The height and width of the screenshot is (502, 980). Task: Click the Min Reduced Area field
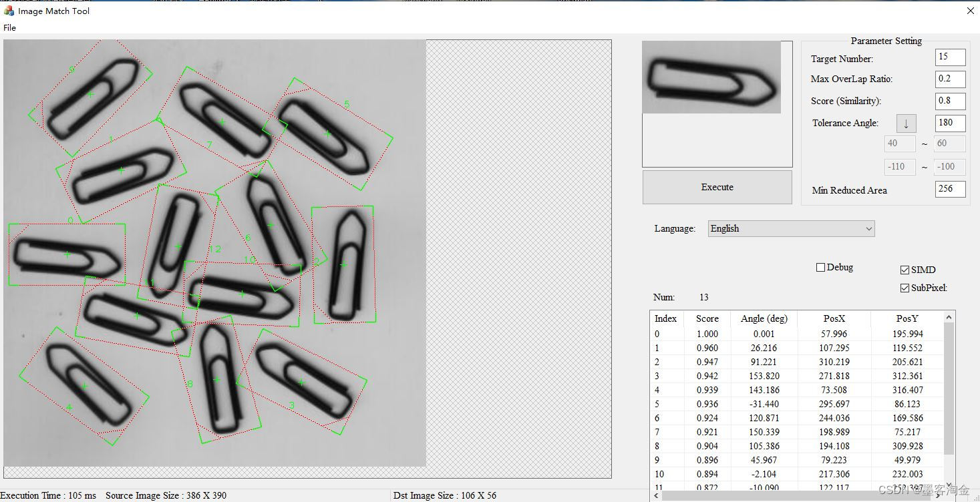click(950, 189)
